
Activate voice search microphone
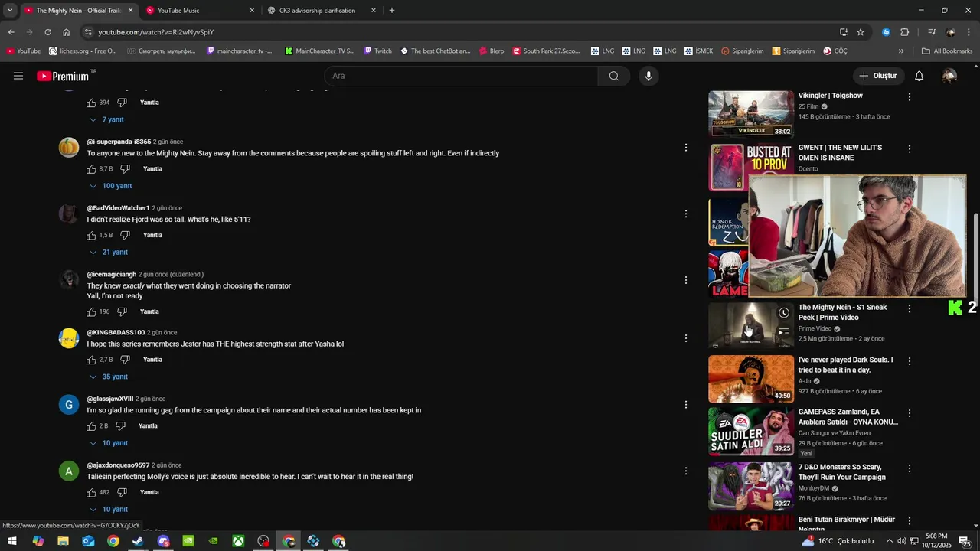pyautogui.click(x=648, y=76)
